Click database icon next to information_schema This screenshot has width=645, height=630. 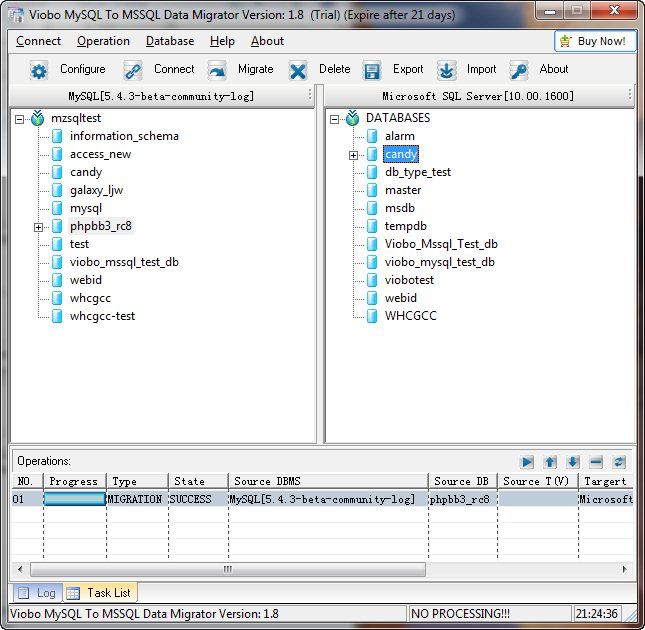[57, 136]
